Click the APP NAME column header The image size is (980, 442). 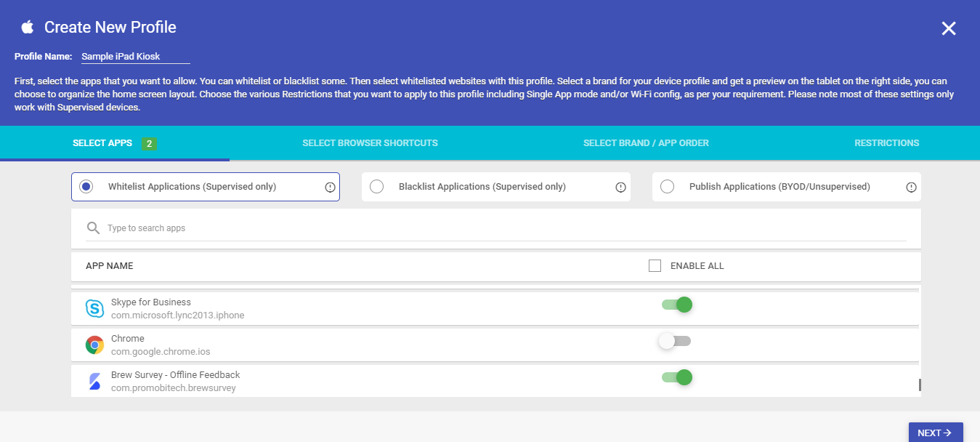coord(110,266)
